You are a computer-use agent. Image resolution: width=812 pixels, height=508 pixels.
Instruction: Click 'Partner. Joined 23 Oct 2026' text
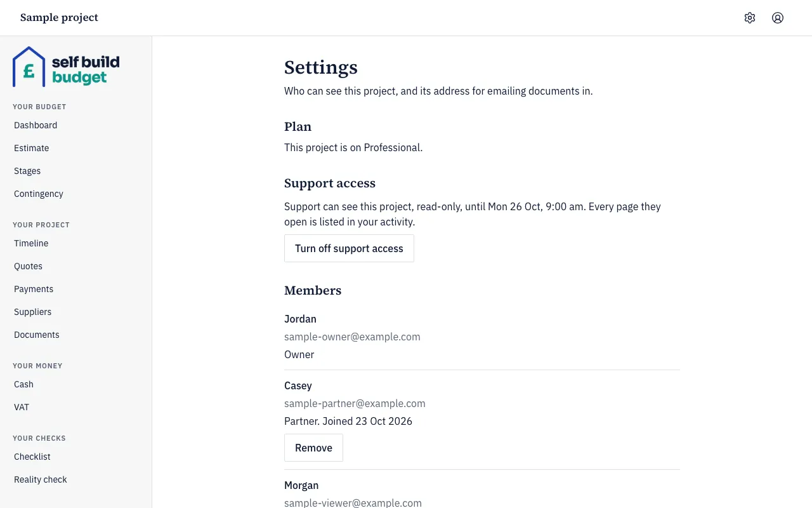[x=348, y=421]
